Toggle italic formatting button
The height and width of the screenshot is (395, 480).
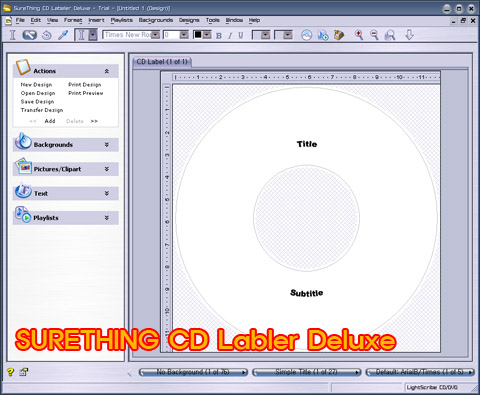click(230, 35)
